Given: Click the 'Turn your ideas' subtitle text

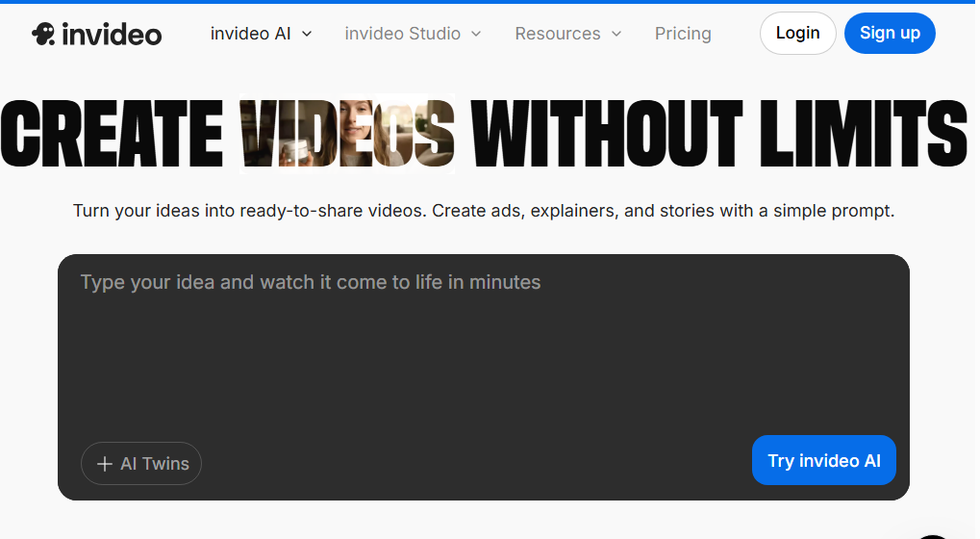Looking at the screenshot, I should click(x=483, y=210).
